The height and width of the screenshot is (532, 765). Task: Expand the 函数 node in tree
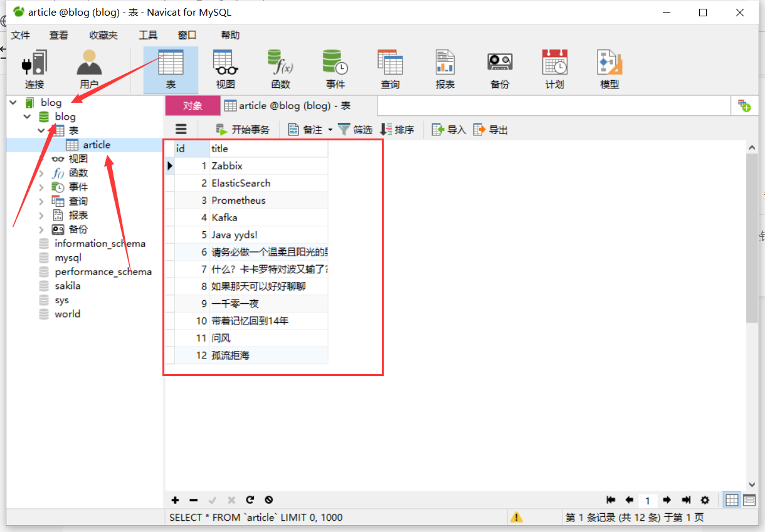pos(41,173)
